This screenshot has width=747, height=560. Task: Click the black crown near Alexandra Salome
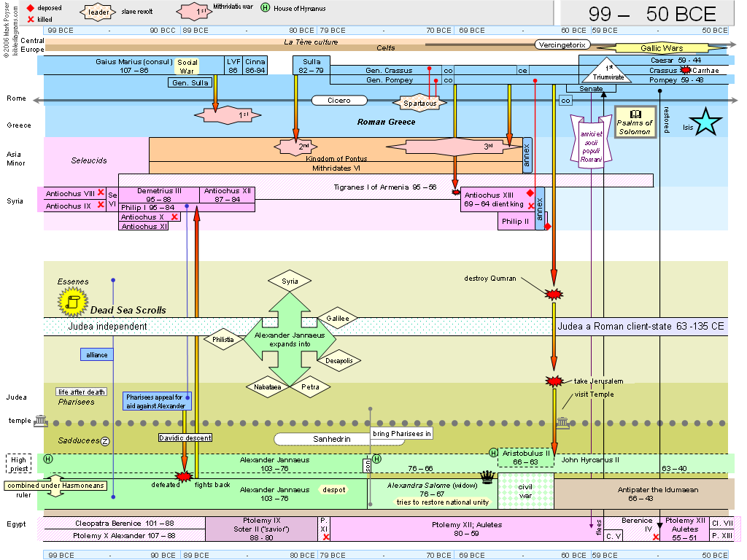point(487,477)
